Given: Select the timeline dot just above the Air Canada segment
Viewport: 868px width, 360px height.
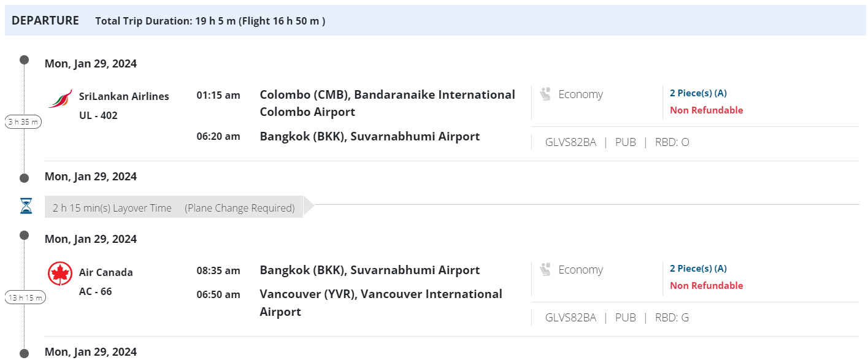Looking at the screenshot, I should (25, 236).
